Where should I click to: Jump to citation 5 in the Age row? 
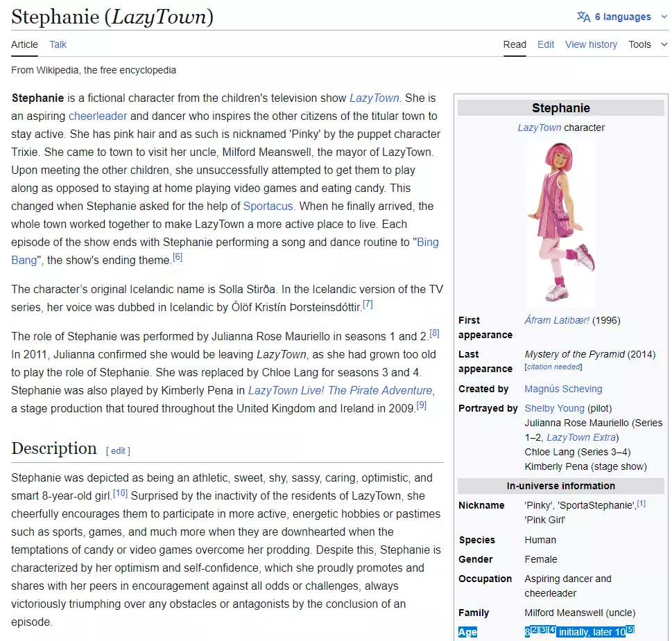click(630, 630)
